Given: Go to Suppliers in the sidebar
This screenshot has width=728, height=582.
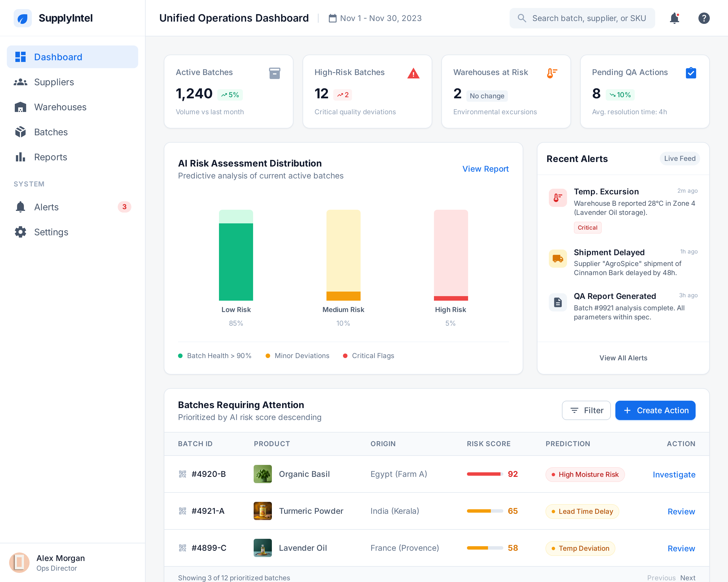Looking at the screenshot, I should pyautogui.click(x=73, y=82).
